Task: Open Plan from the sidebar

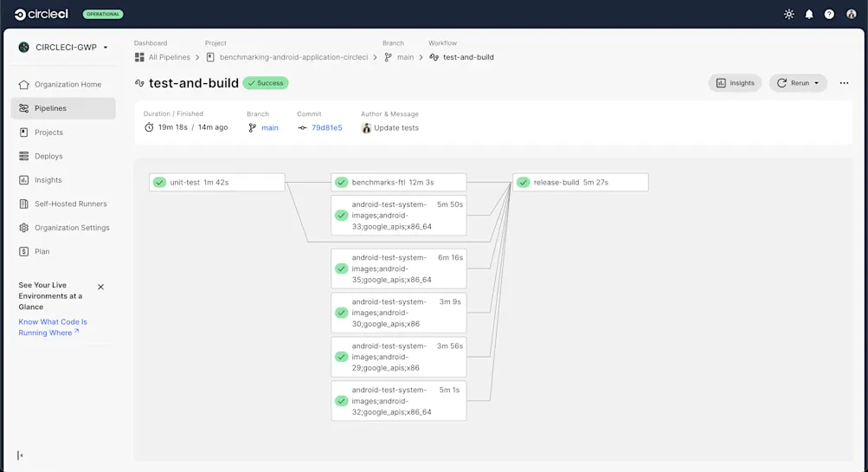Action: pos(63,251)
